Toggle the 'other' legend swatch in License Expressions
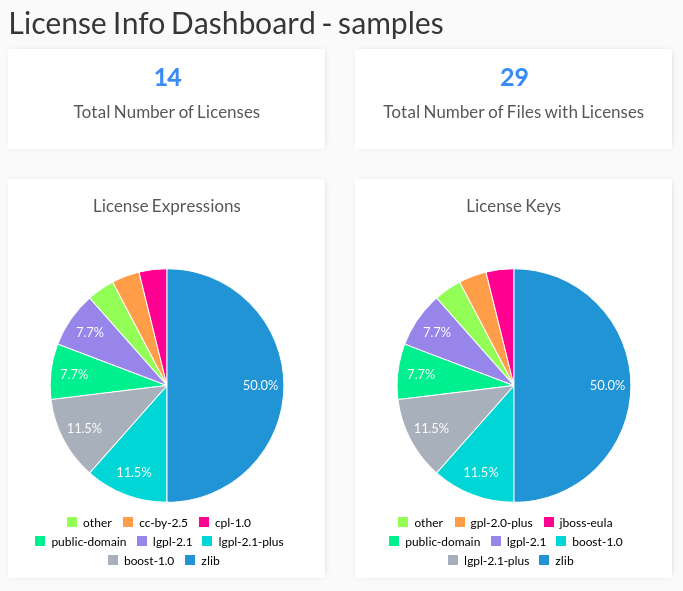683x591 pixels. coord(72,522)
